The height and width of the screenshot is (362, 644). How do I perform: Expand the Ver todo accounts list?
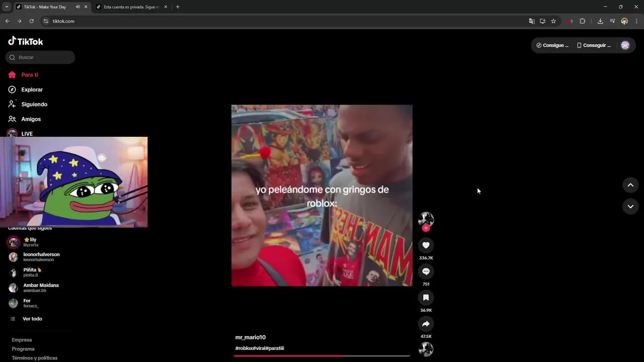27,319
